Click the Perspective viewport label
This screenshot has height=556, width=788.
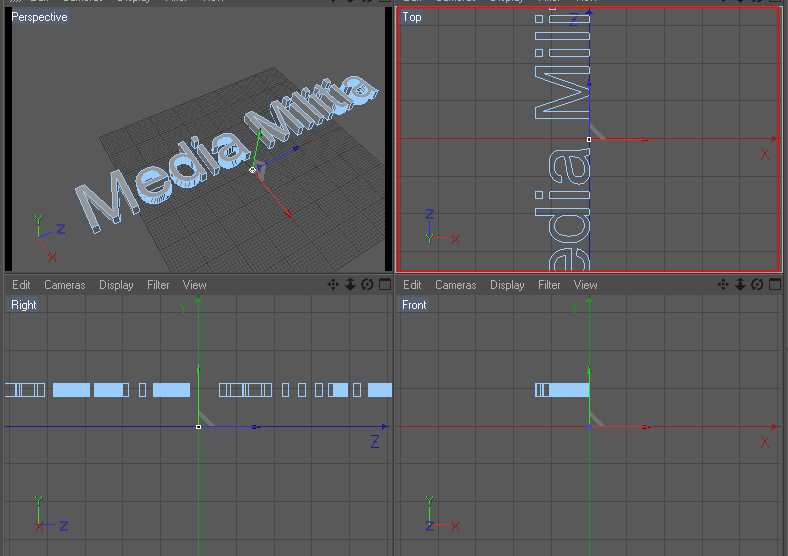pyautogui.click(x=39, y=17)
